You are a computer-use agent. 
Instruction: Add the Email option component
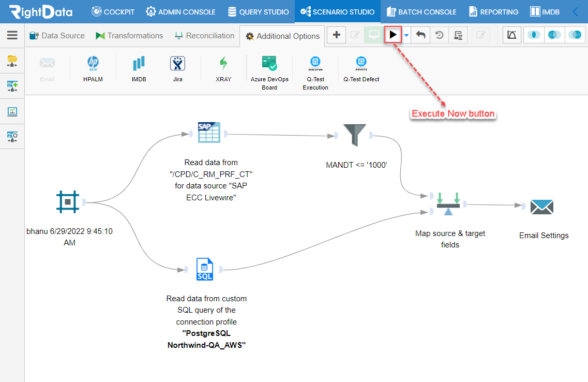pyautogui.click(x=47, y=69)
